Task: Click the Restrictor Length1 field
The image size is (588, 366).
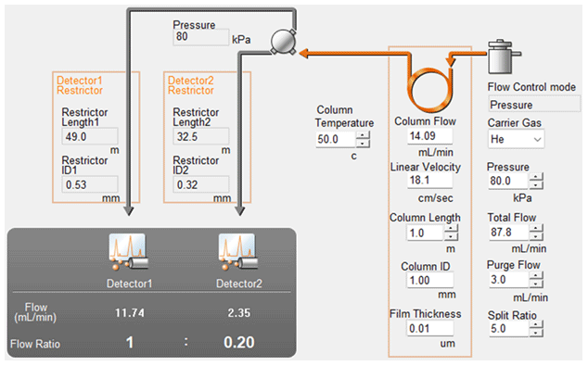Action: (90, 136)
